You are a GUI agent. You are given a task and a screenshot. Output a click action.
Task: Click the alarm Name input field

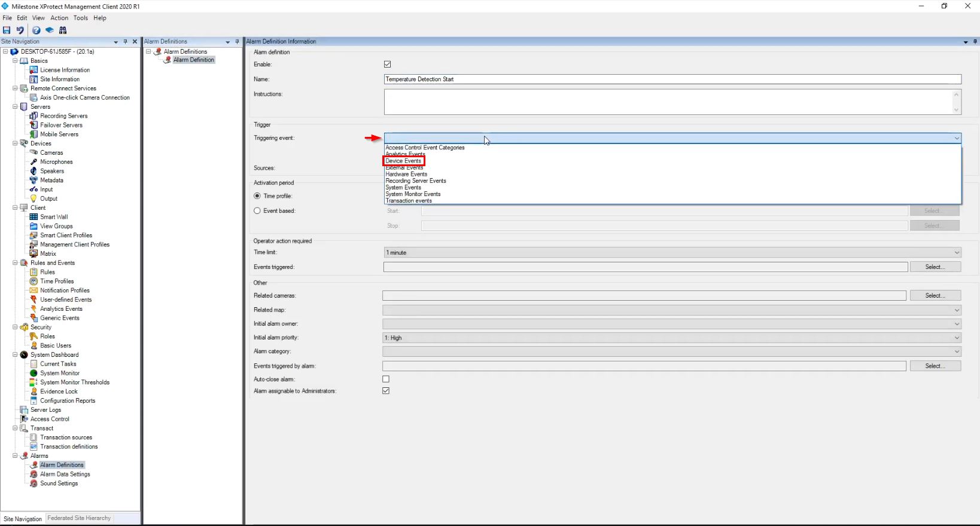click(672, 79)
